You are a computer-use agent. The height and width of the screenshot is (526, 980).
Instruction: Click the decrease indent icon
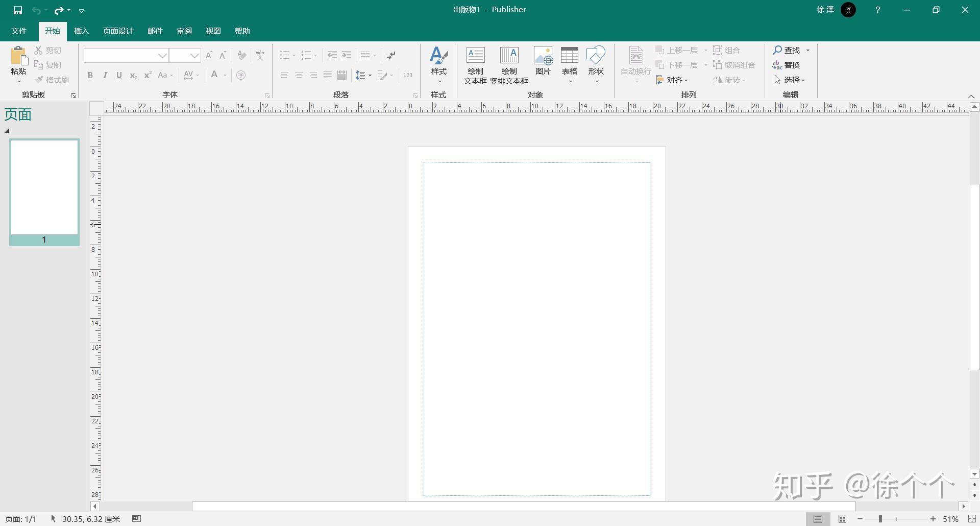click(x=332, y=55)
